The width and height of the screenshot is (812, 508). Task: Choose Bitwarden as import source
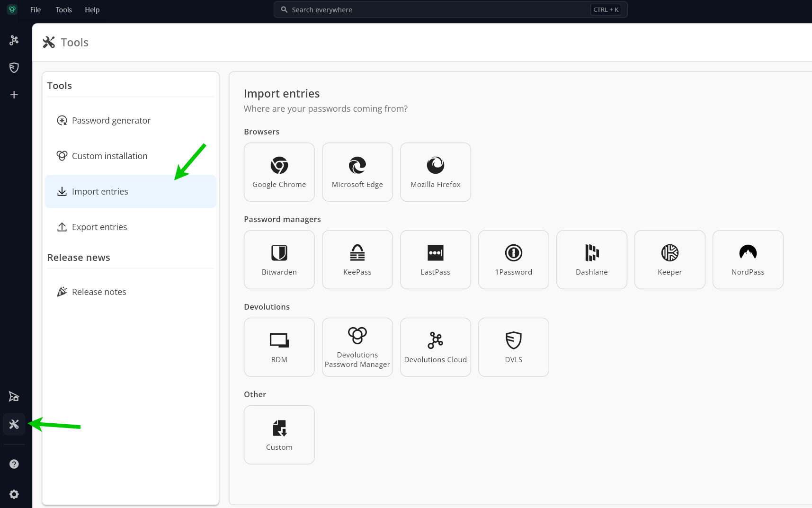click(x=279, y=260)
